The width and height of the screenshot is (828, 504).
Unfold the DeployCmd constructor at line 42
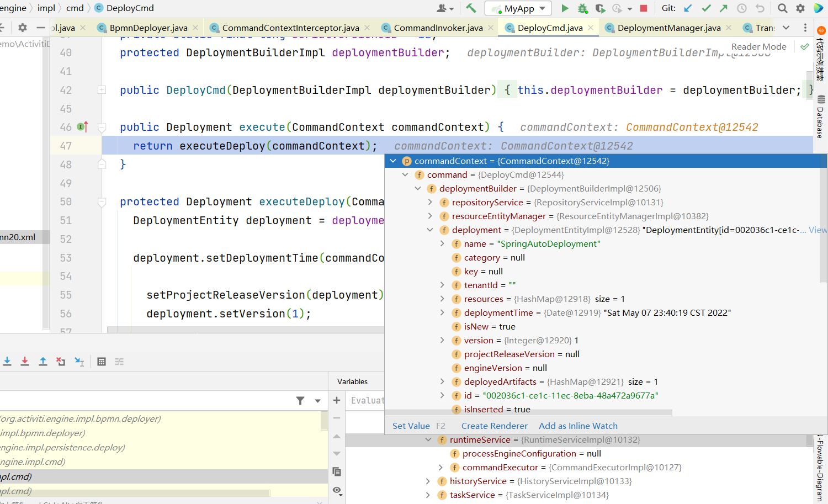[x=102, y=90]
